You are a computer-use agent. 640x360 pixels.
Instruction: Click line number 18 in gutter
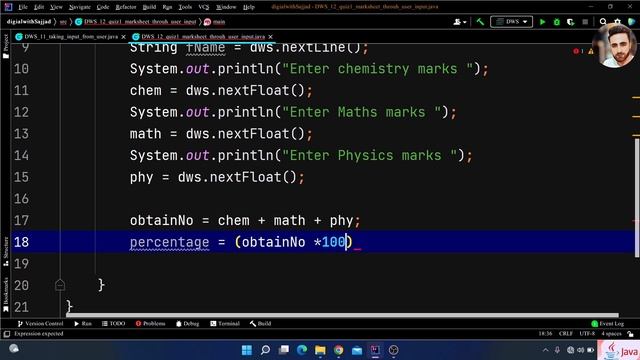(21, 242)
